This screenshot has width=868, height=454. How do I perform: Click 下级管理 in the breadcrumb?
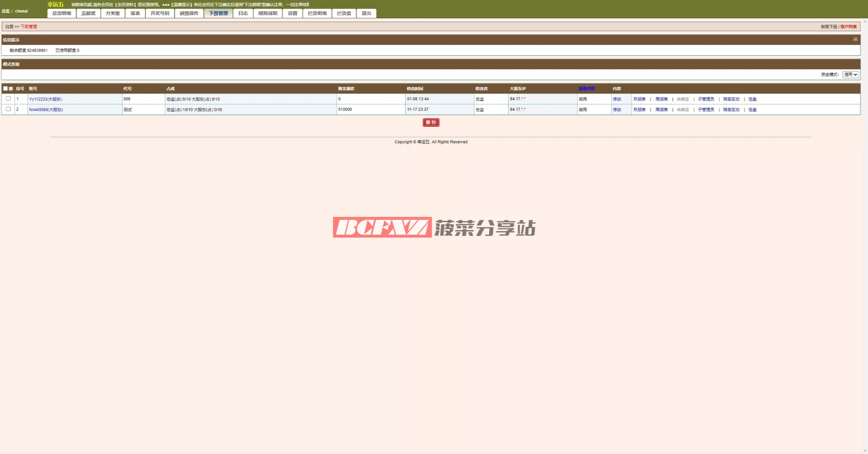tap(29, 26)
